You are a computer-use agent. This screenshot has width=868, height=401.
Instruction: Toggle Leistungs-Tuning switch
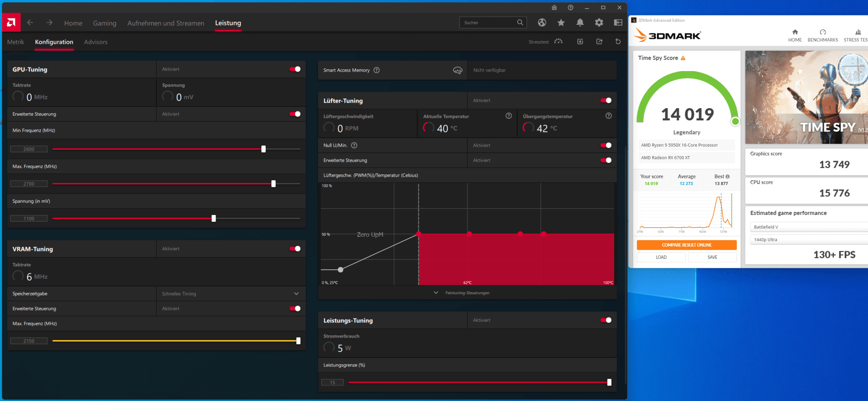(x=606, y=320)
